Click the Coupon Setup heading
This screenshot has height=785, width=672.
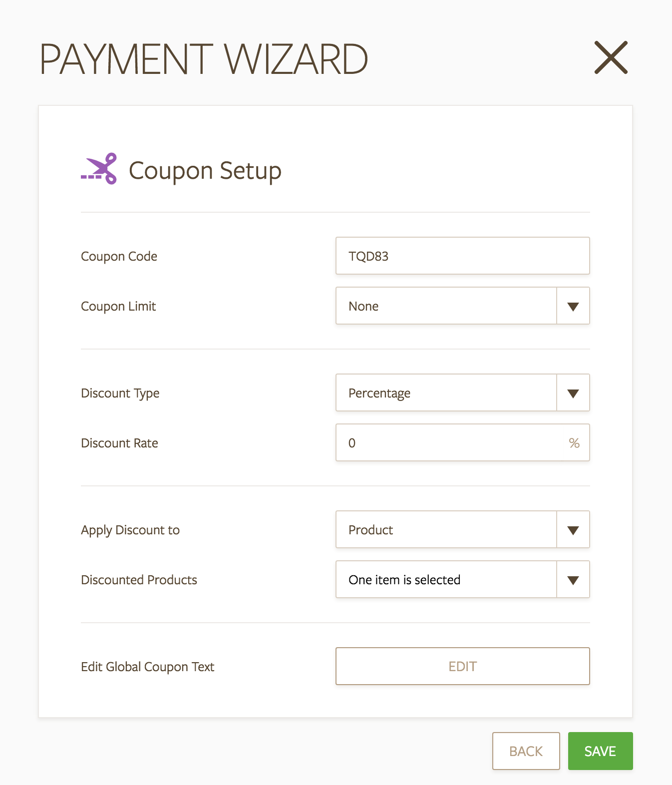205,171
